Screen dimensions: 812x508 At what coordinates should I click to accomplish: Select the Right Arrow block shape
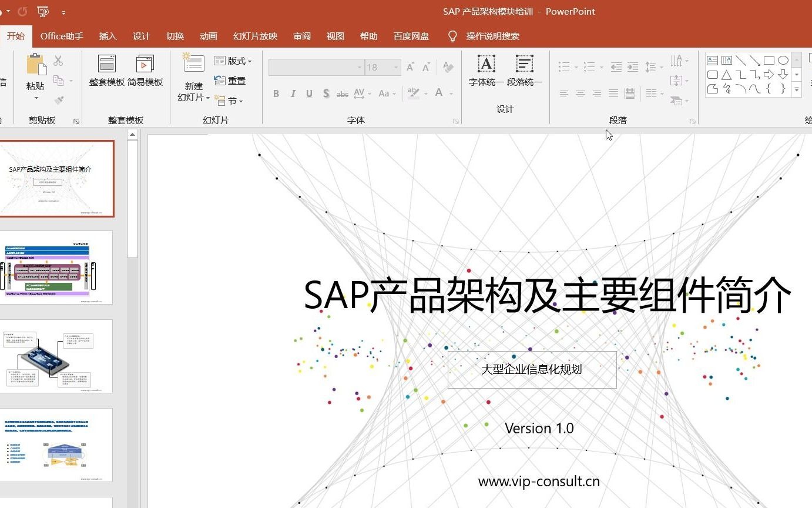[x=769, y=75]
